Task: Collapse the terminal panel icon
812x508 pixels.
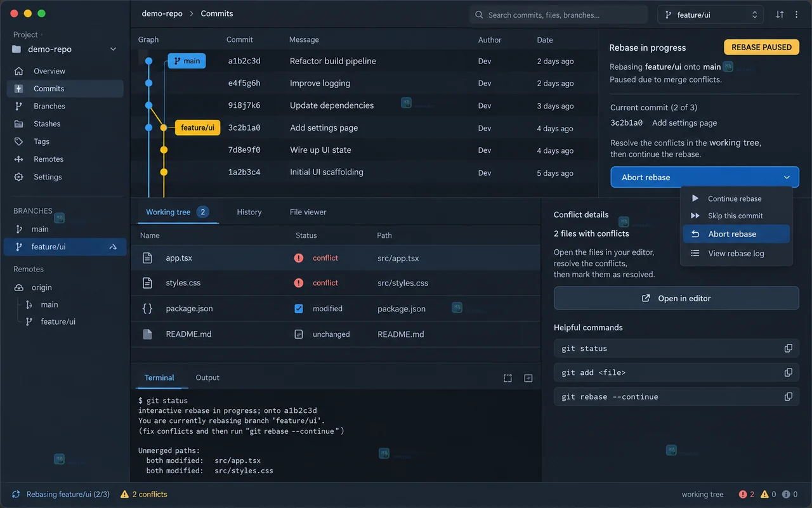Action: point(528,378)
